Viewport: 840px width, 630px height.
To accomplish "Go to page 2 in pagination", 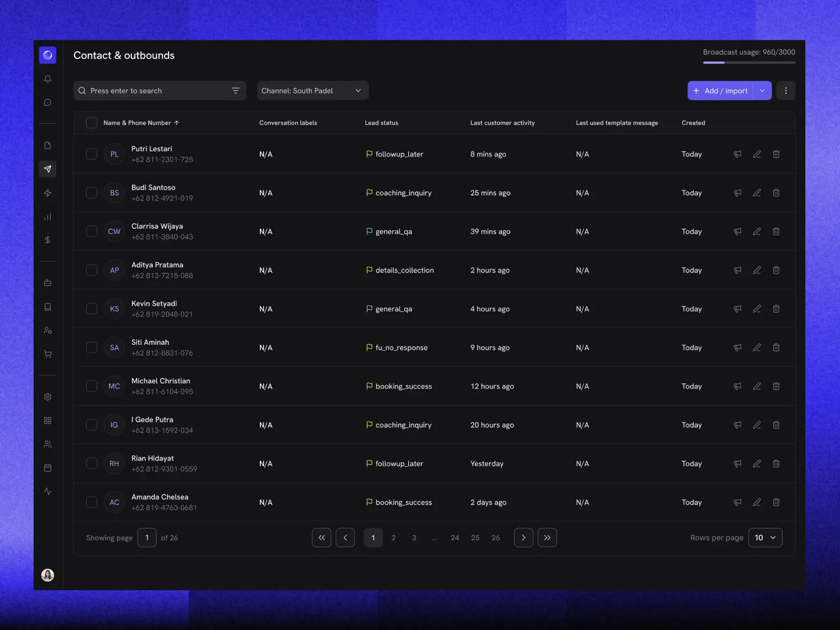I will click(x=394, y=538).
